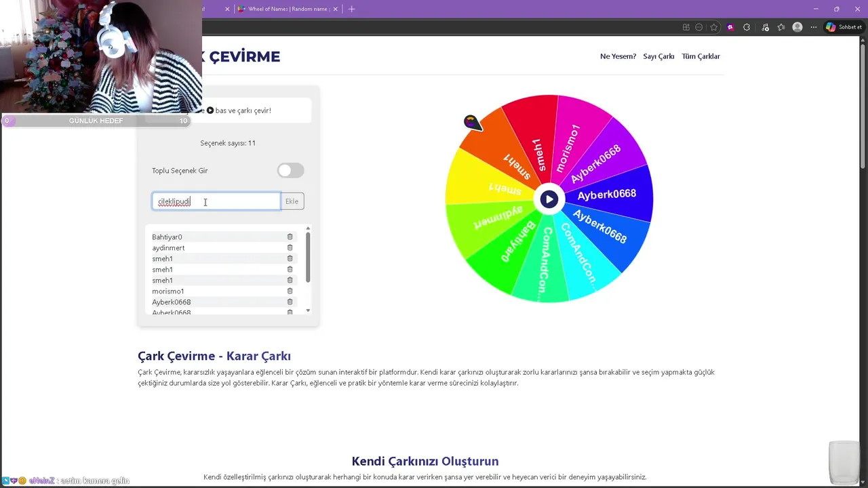868x488 pixels.
Task: Open the media control music icon
Action: click(765, 27)
